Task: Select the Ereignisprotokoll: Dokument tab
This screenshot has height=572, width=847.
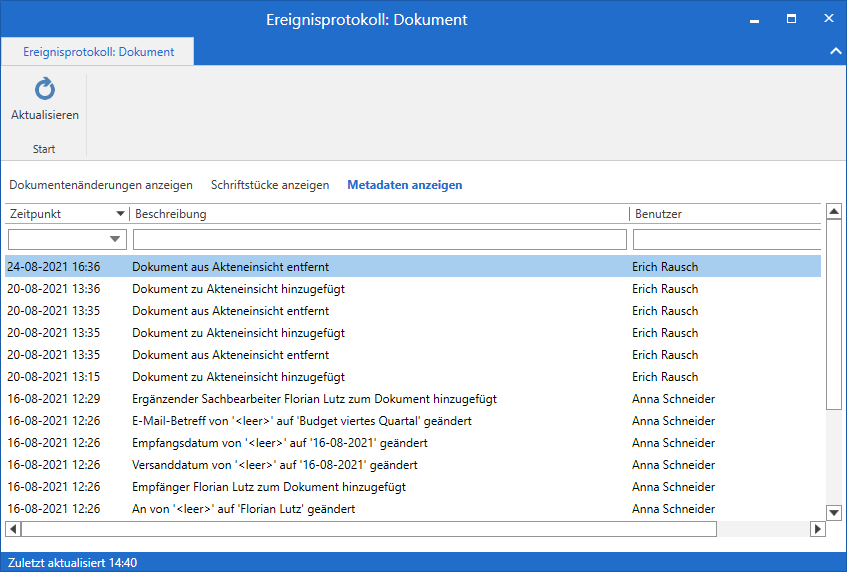Action: (x=98, y=52)
